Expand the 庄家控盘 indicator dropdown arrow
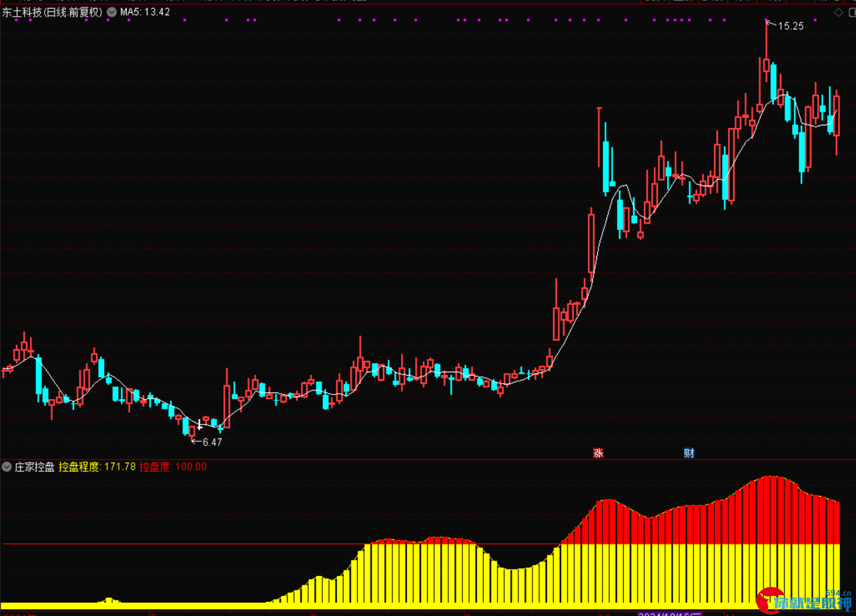The height and width of the screenshot is (616, 856). 7,467
